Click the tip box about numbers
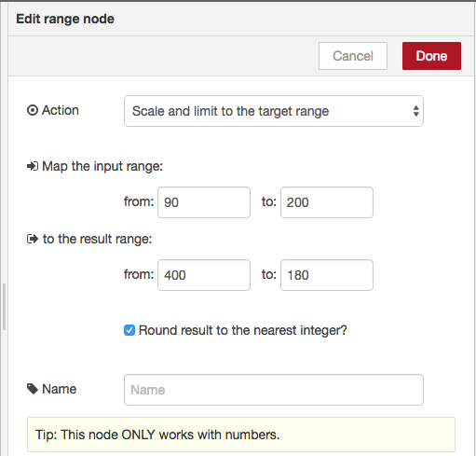The image size is (476, 456). (241, 435)
